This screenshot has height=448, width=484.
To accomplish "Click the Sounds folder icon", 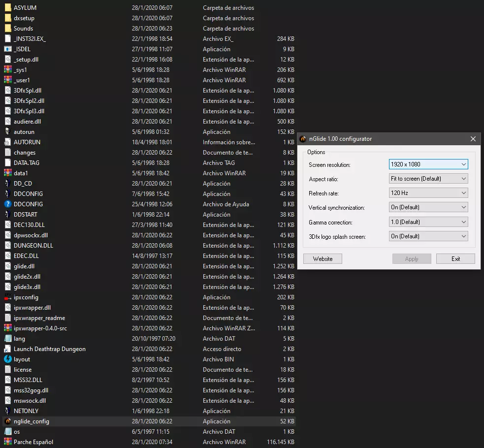I will (x=8, y=29).
